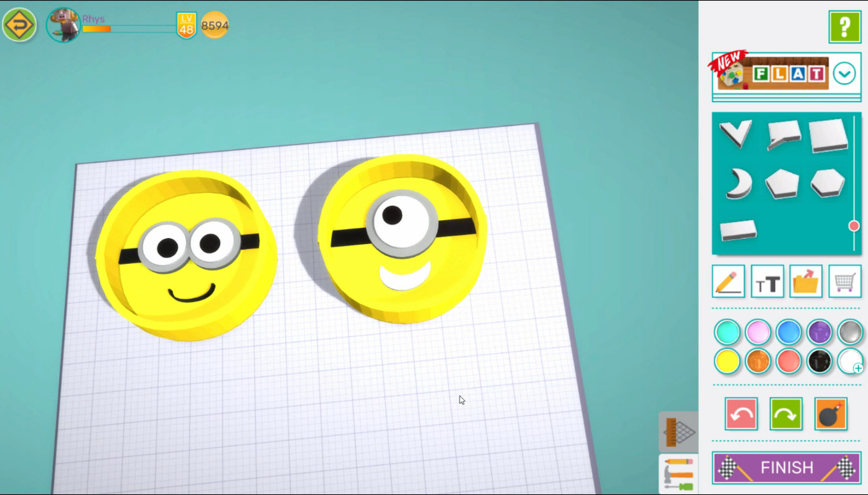This screenshot has width=868, height=495.
Task: Select the two-eyed minion face model
Action: [x=186, y=256]
